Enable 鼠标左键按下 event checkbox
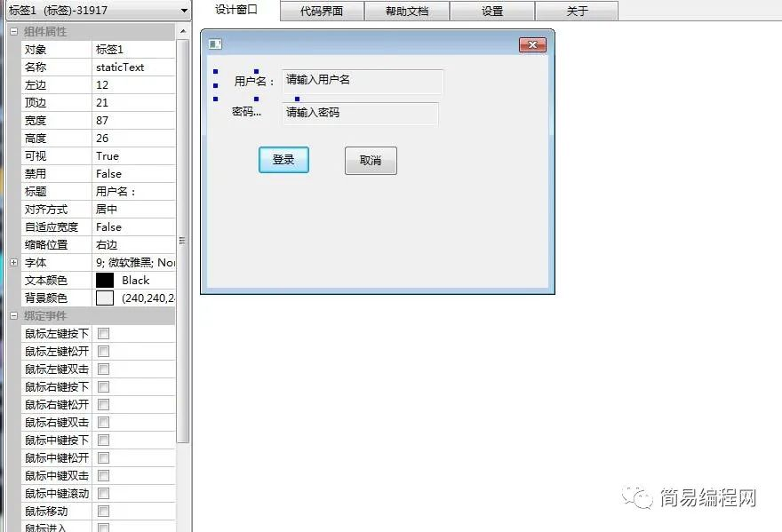Screen dimensions: 782x532 (104, 334)
